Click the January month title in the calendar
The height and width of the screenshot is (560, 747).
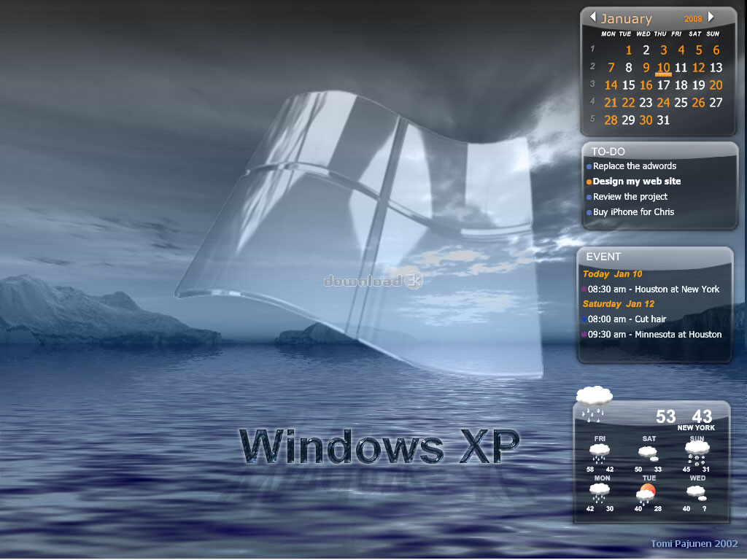[626, 19]
